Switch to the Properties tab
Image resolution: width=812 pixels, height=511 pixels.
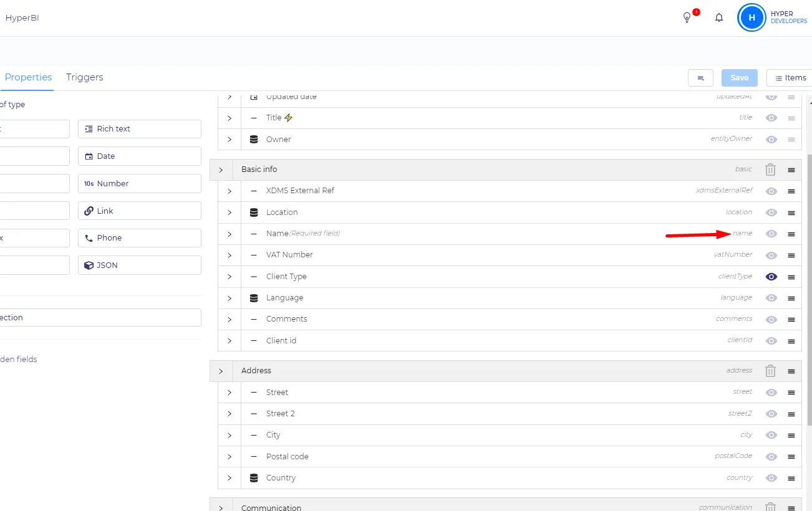28,77
